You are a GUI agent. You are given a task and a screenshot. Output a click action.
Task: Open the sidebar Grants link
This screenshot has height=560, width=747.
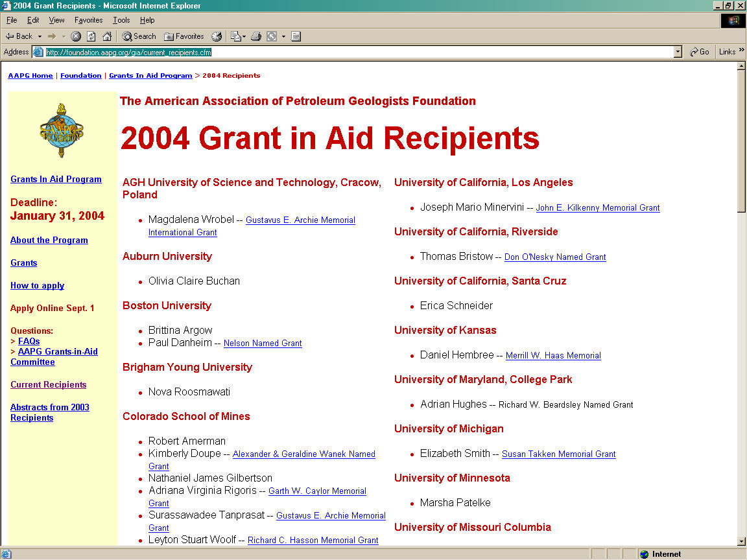point(24,263)
